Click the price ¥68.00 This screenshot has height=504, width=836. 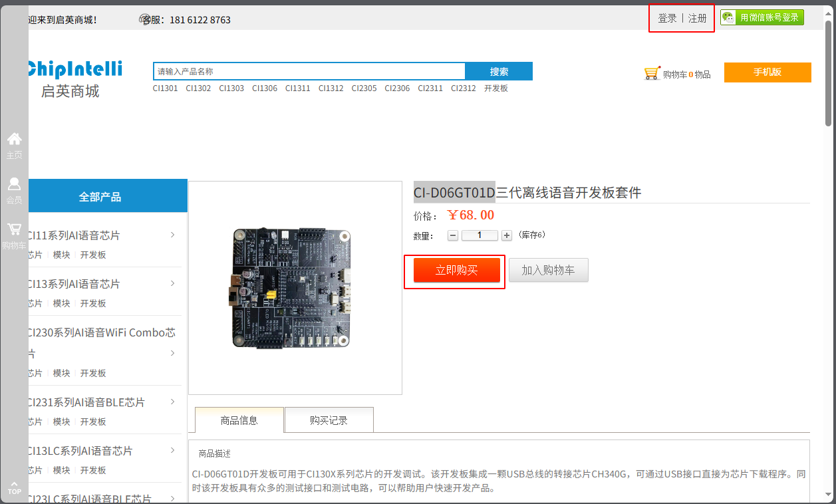point(471,215)
